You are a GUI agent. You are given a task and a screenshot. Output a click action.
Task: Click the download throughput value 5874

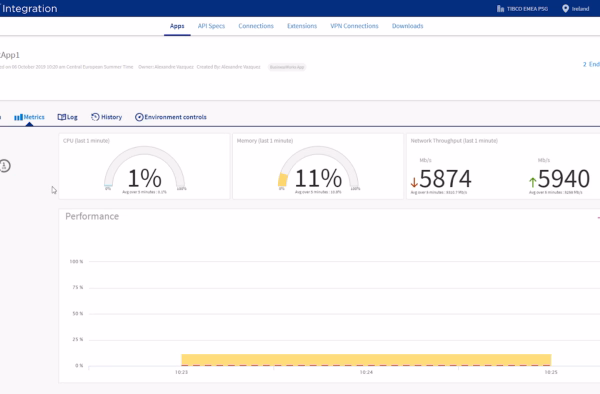point(445,179)
